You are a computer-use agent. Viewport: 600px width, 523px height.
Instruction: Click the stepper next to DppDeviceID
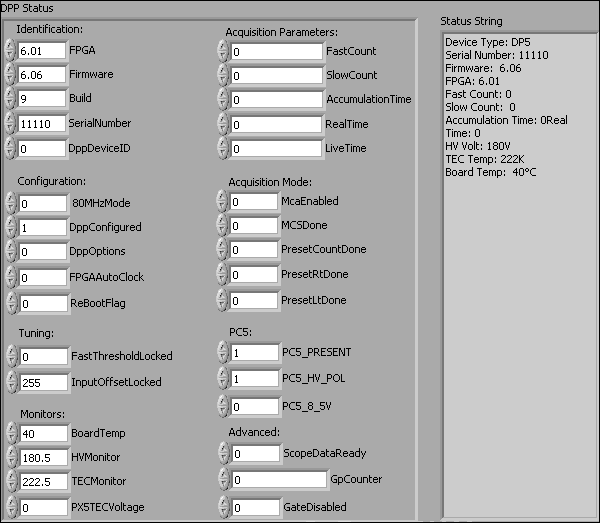tap(10, 149)
